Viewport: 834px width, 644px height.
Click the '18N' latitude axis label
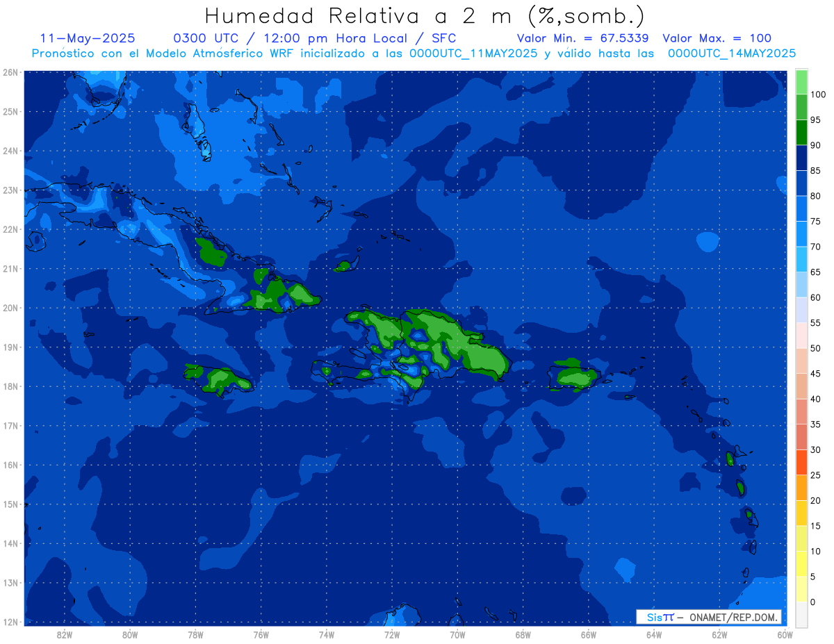coord(10,386)
